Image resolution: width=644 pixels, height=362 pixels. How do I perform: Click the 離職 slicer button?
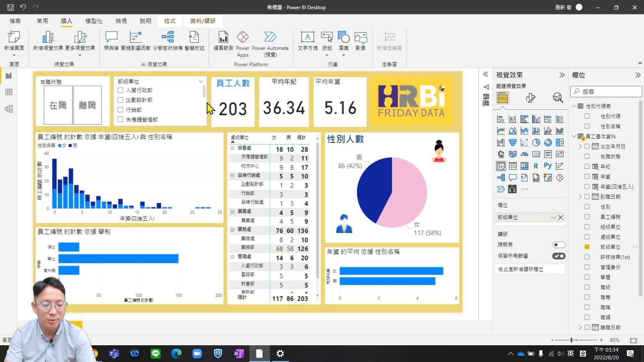pyautogui.click(x=87, y=105)
